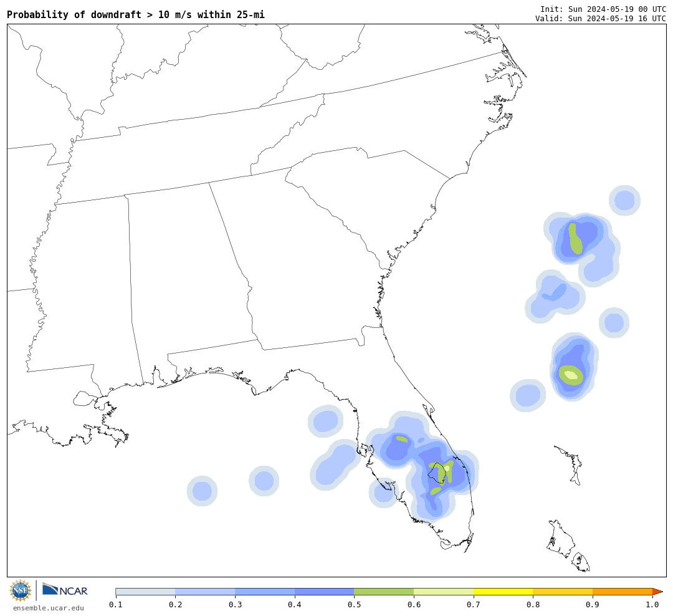Click the NCAR logo
Viewport: 673px width, 616px height.
(x=65, y=590)
